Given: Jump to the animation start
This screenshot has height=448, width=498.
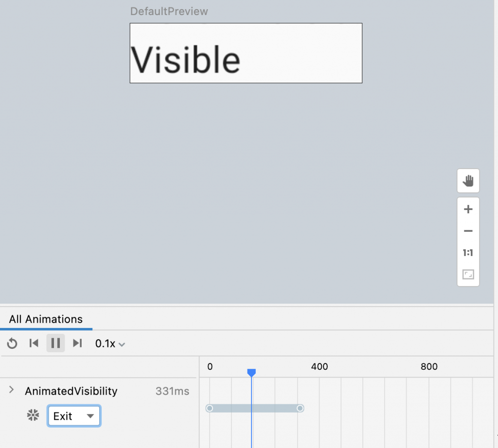Looking at the screenshot, I should point(34,344).
